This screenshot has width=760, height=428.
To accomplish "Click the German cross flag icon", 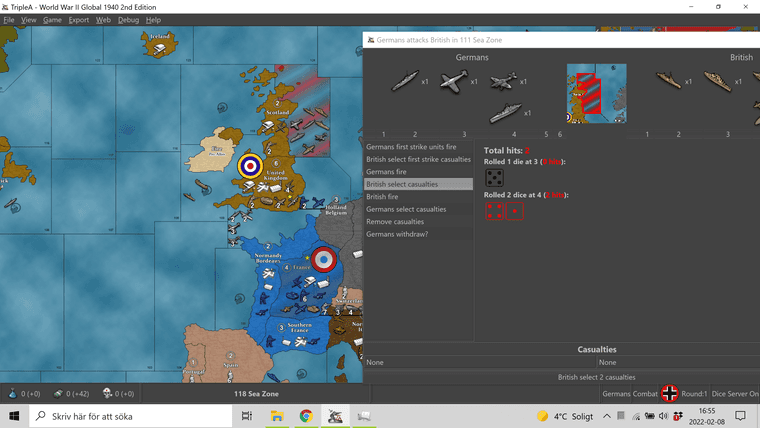I will [669, 393].
